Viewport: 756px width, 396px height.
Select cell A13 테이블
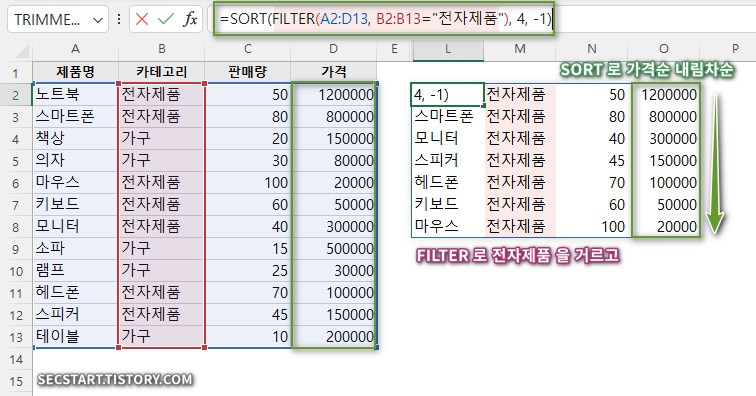click(x=75, y=336)
